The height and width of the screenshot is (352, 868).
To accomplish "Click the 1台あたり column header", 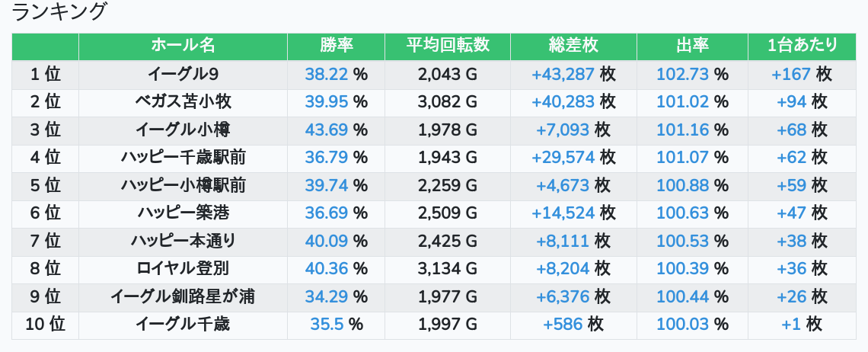I will tap(803, 46).
